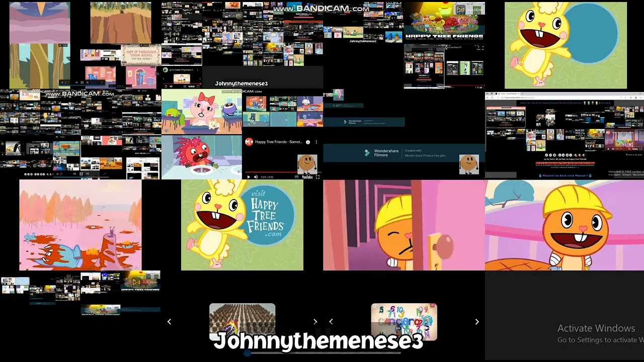The image size is (644, 362).
Task: Mute the small 'up to faster 69 person' player
Action: 171,86
